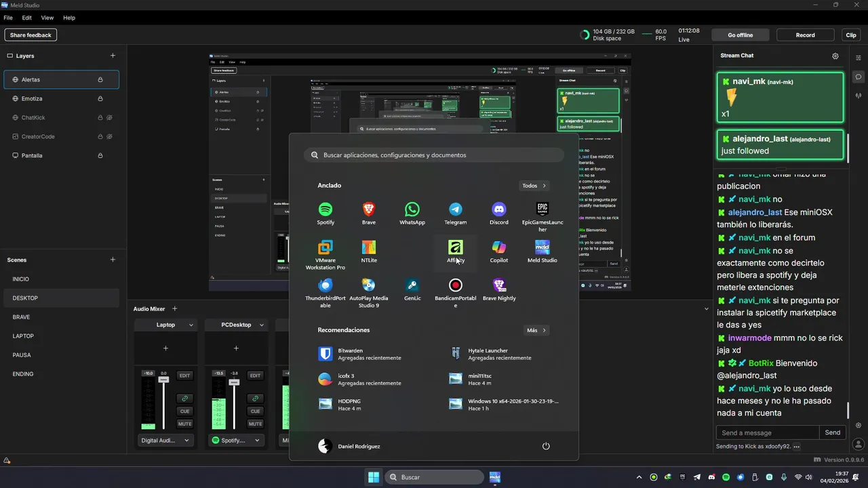Launch Brave from the pinned apps

(369, 213)
